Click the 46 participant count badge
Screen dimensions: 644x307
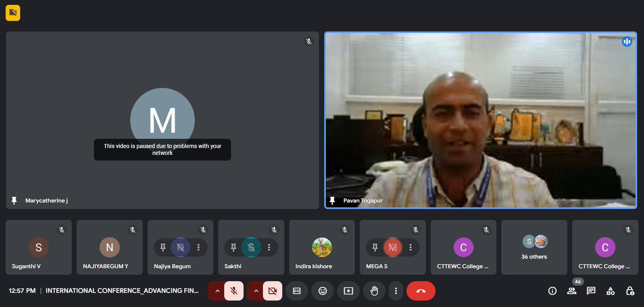pyautogui.click(x=578, y=282)
